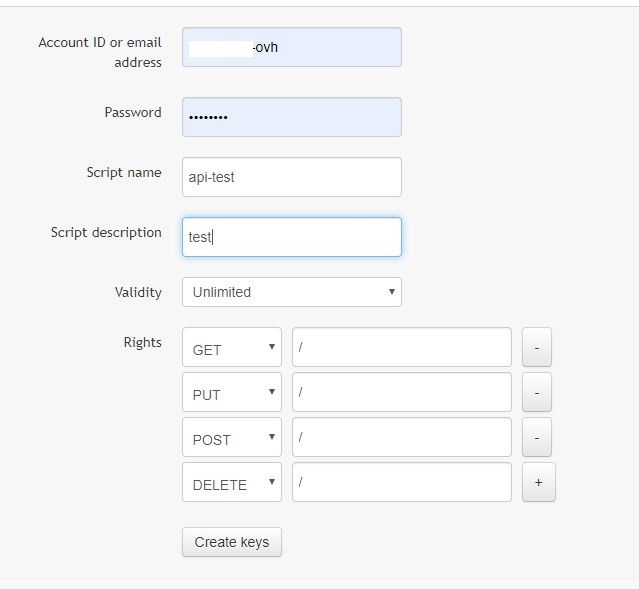This screenshot has height=589, width=639.
Task: Expand the DELETE method dropdown
Action: (232, 483)
